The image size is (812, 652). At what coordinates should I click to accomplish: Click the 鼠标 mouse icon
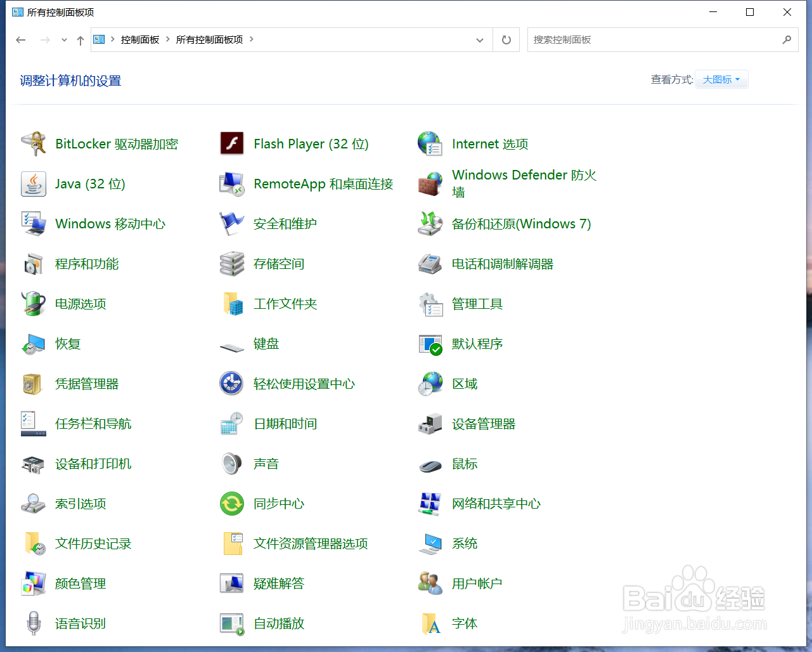click(430, 466)
